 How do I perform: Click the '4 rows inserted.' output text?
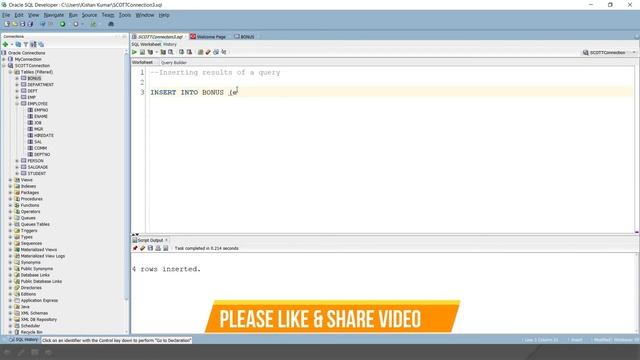(167, 269)
